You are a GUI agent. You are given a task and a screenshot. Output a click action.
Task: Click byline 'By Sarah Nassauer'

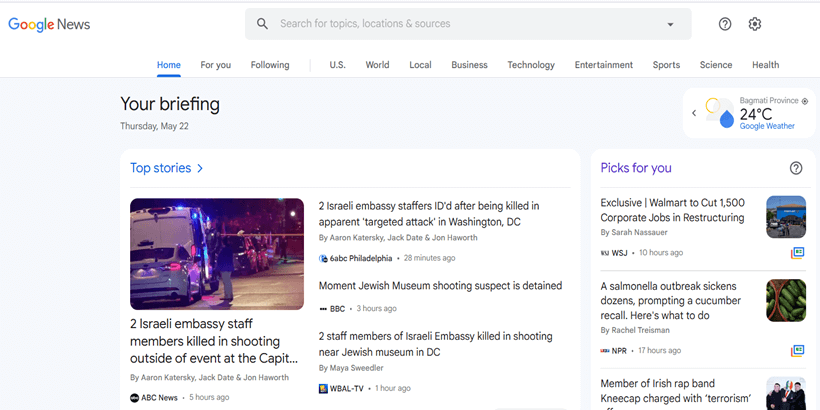[x=634, y=232]
